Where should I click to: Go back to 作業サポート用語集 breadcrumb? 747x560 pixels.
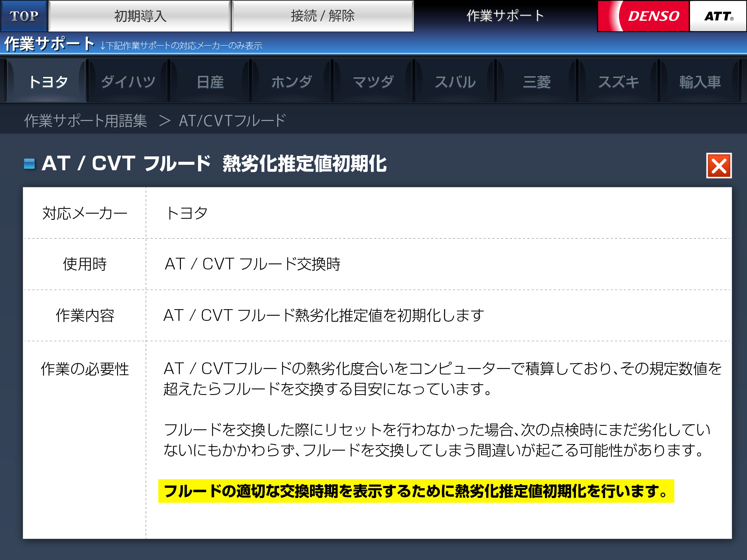pos(86,121)
